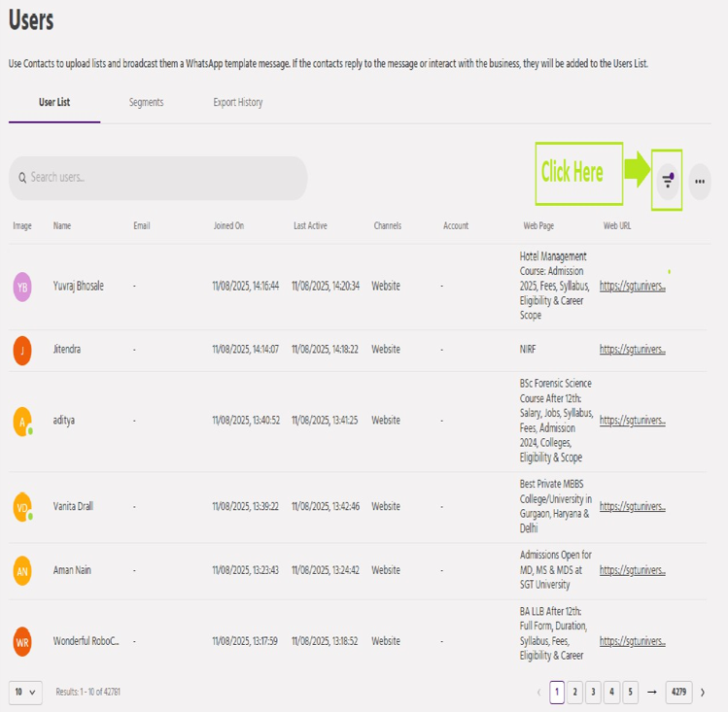Click aditya's A avatar icon
This screenshot has height=712, width=728.
pyautogui.click(x=22, y=422)
